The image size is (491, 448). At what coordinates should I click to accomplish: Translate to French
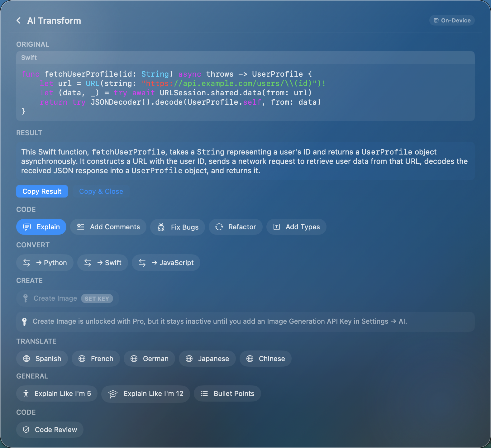tap(96, 359)
